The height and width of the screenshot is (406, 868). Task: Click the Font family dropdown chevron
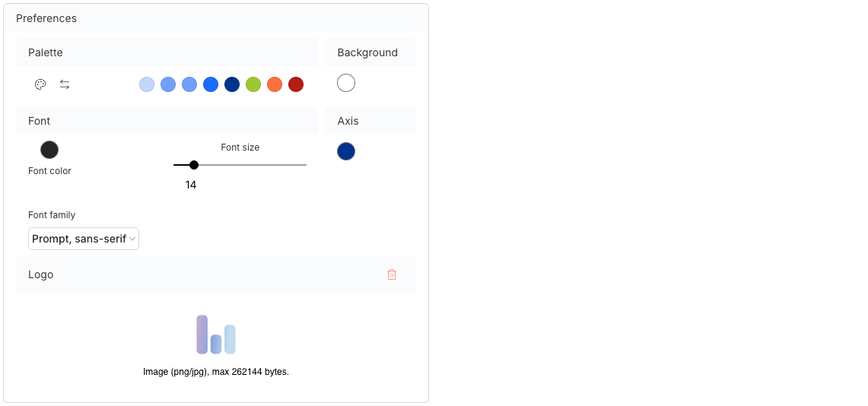tap(132, 239)
